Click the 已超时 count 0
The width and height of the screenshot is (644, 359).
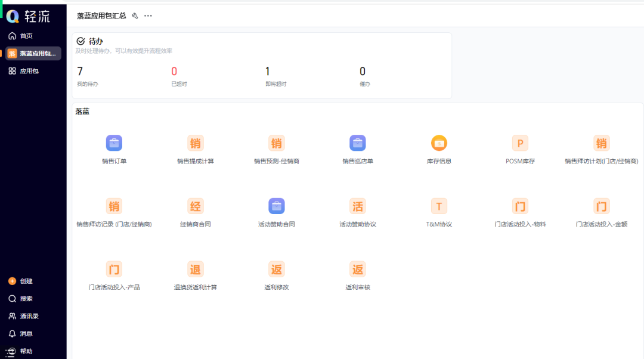click(x=174, y=72)
